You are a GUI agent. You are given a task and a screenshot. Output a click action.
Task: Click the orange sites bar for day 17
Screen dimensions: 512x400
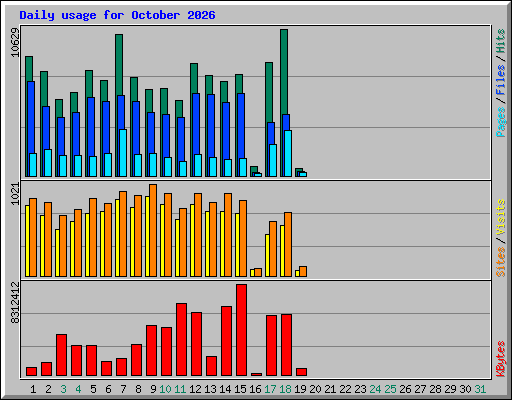coord(273,249)
